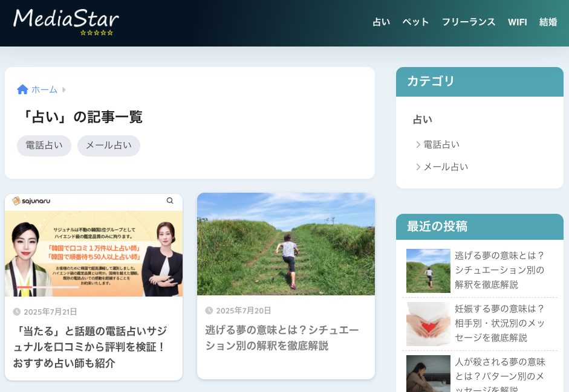
Task: Click the heart hands thumbnail in recent posts
Action: click(x=428, y=324)
